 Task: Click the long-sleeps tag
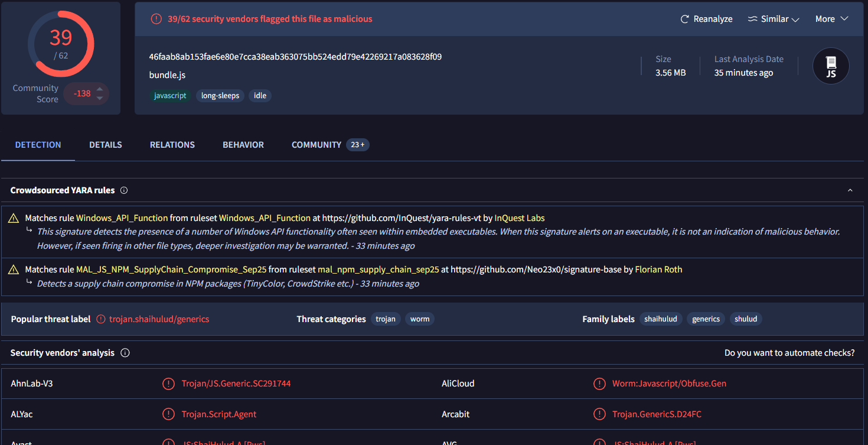pos(220,96)
